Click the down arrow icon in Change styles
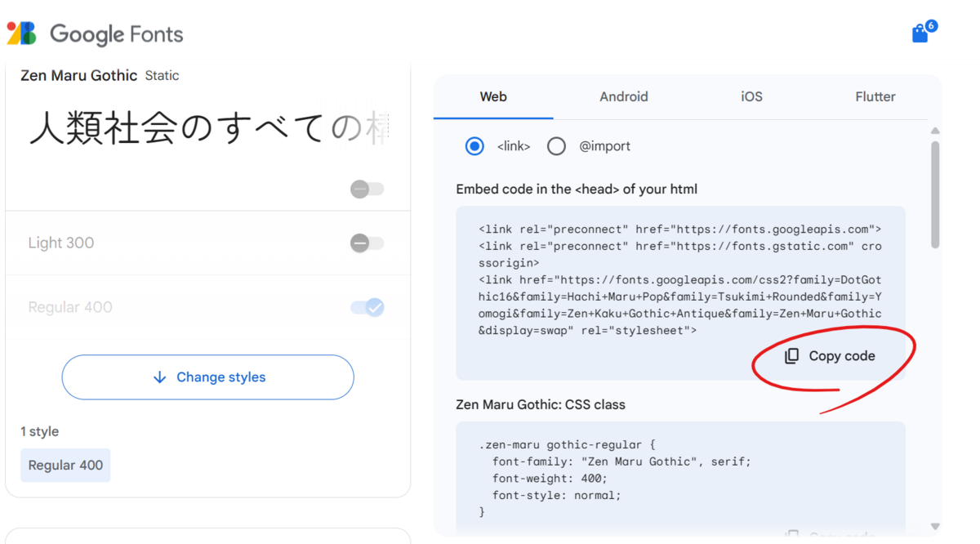 (159, 377)
